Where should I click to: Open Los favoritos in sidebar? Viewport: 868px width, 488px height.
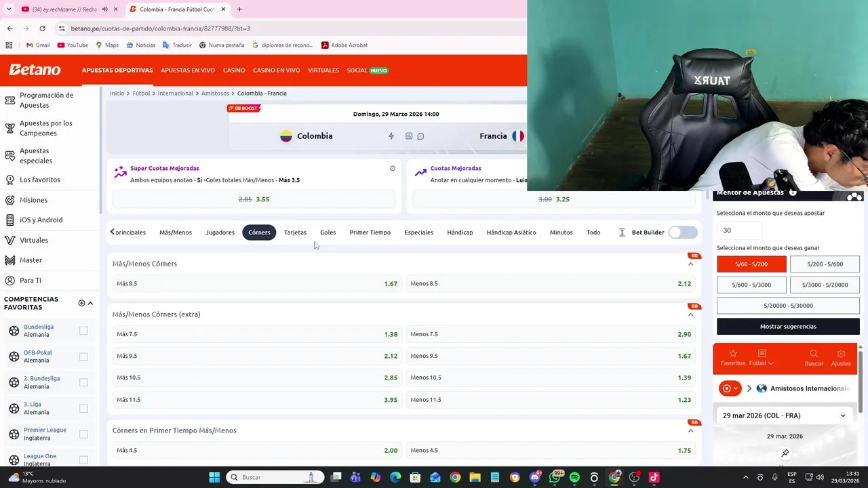(40, 180)
